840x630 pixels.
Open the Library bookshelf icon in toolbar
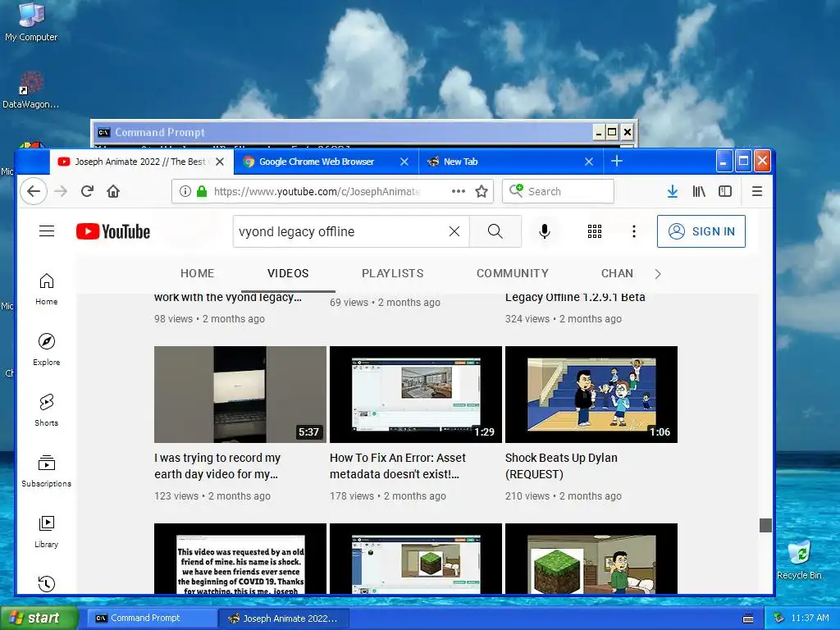point(699,191)
